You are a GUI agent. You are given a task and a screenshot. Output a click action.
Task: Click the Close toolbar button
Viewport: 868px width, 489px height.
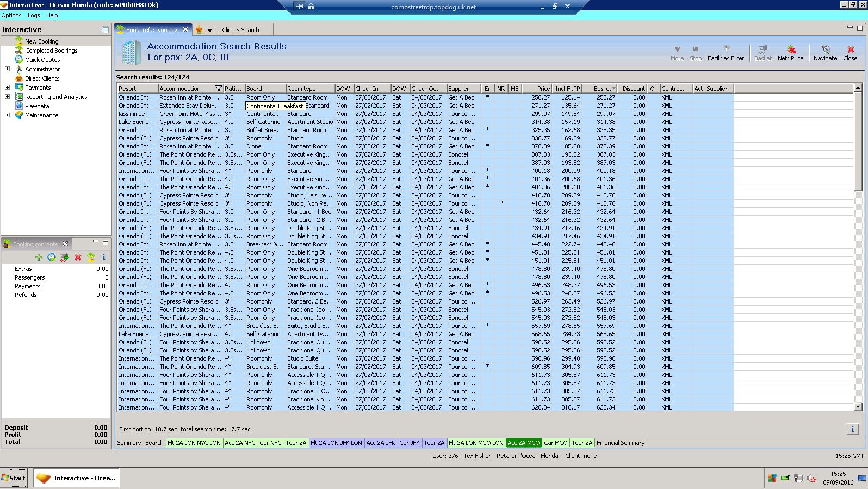click(x=850, y=53)
